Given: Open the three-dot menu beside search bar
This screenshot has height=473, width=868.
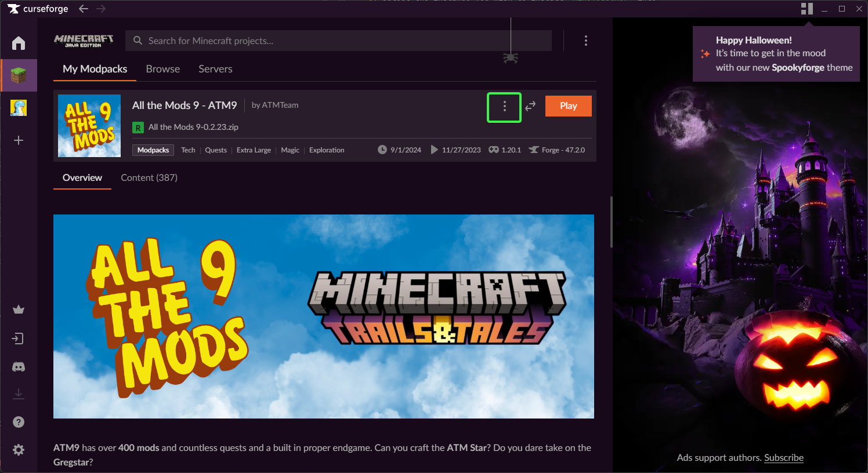Looking at the screenshot, I should [x=586, y=41].
